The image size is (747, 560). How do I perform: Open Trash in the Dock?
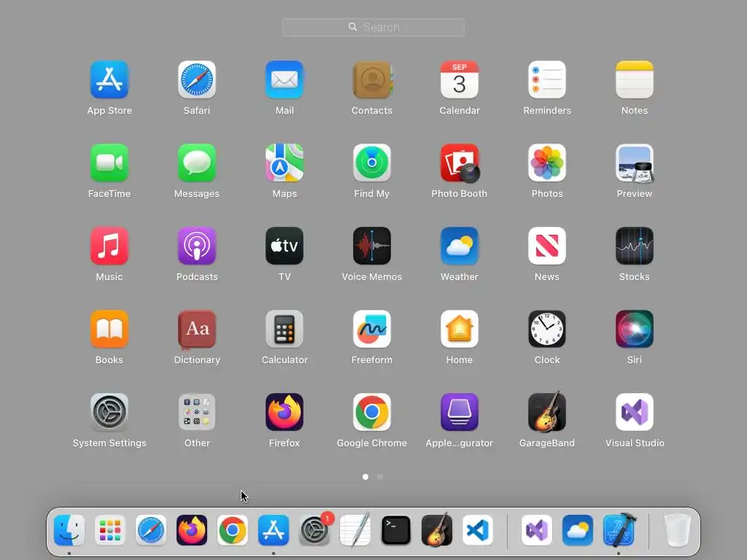pos(677,530)
